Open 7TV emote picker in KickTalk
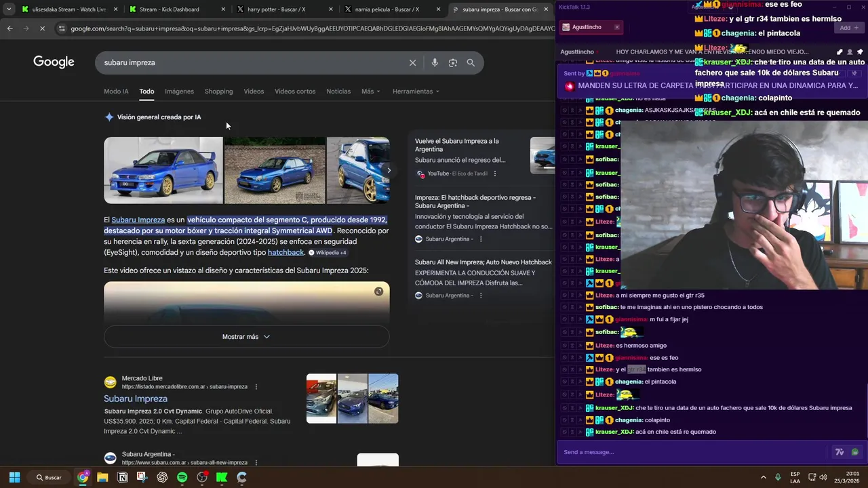 (840, 452)
